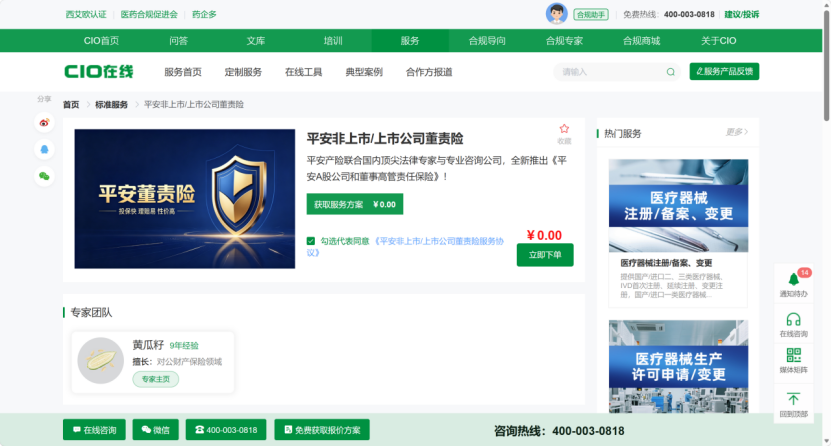This screenshot has height=446, width=832.
Task: Go to 典型案例 tab
Action: (364, 72)
